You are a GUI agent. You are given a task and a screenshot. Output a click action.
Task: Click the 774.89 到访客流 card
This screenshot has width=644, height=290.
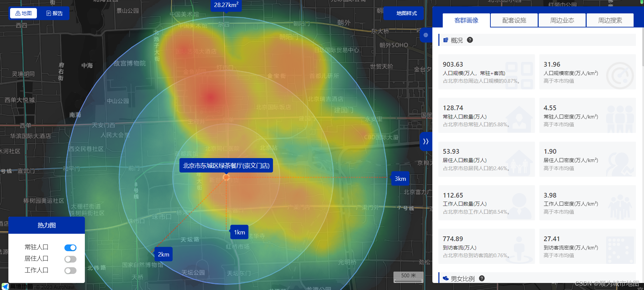click(486, 246)
